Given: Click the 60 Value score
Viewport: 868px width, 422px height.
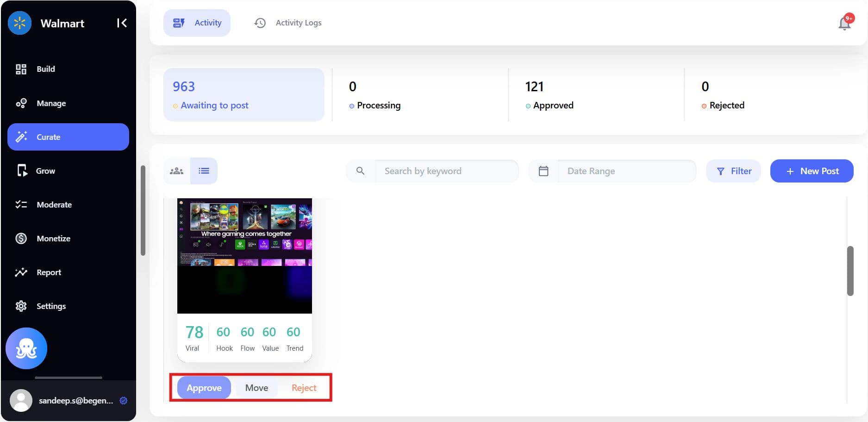Looking at the screenshot, I should click(x=270, y=338).
